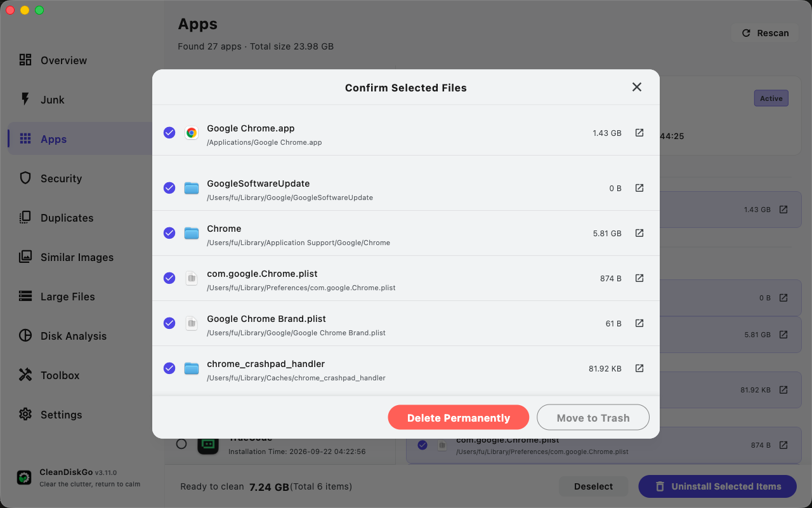Click the blue folder icon beside Chrome
The width and height of the screenshot is (812, 508).
pyautogui.click(x=191, y=233)
